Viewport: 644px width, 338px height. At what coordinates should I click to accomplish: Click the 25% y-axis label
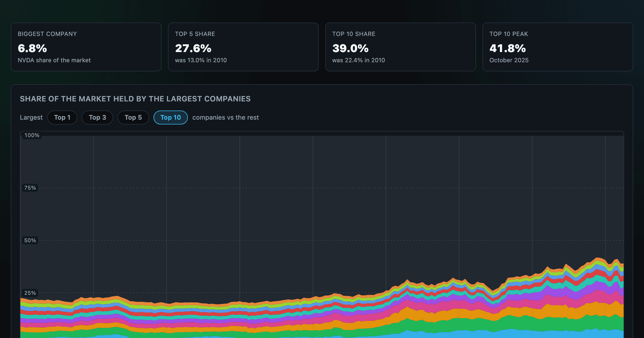tap(30, 293)
